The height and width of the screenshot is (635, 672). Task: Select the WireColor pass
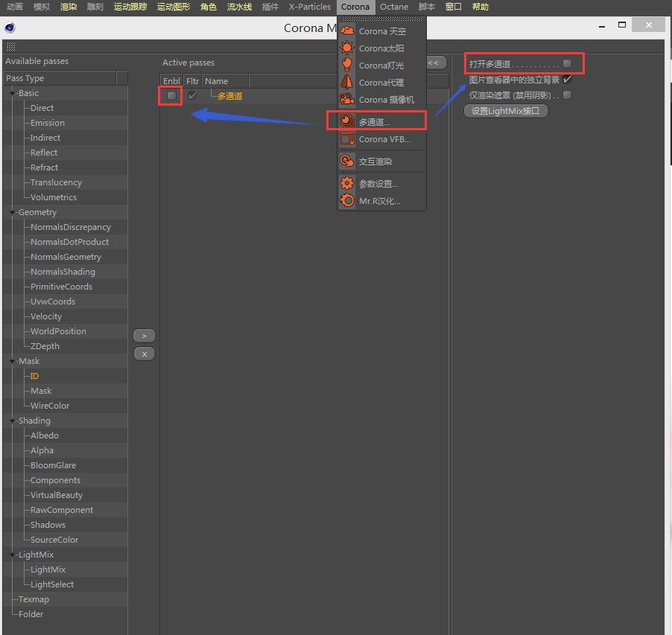point(50,406)
